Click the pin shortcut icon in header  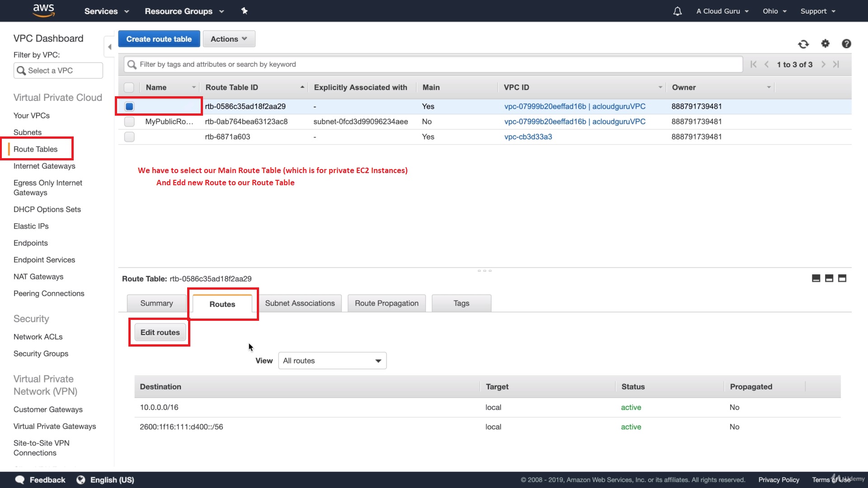pyautogui.click(x=244, y=11)
